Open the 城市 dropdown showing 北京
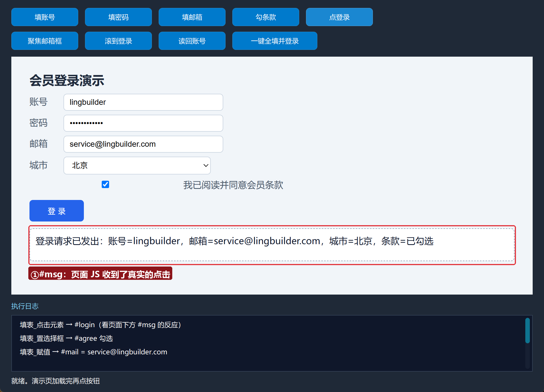This screenshot has height=392, width=544. (x=137, y=165)
